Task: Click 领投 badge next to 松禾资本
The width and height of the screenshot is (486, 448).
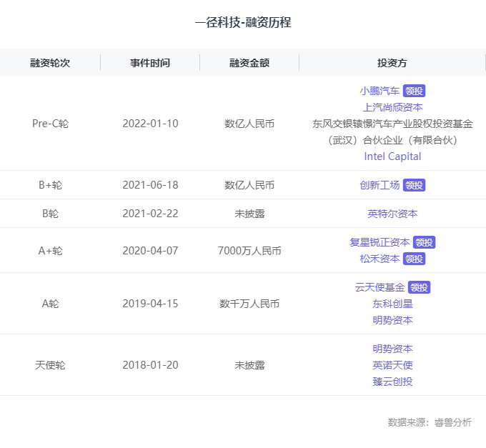Action: point(414,259)
